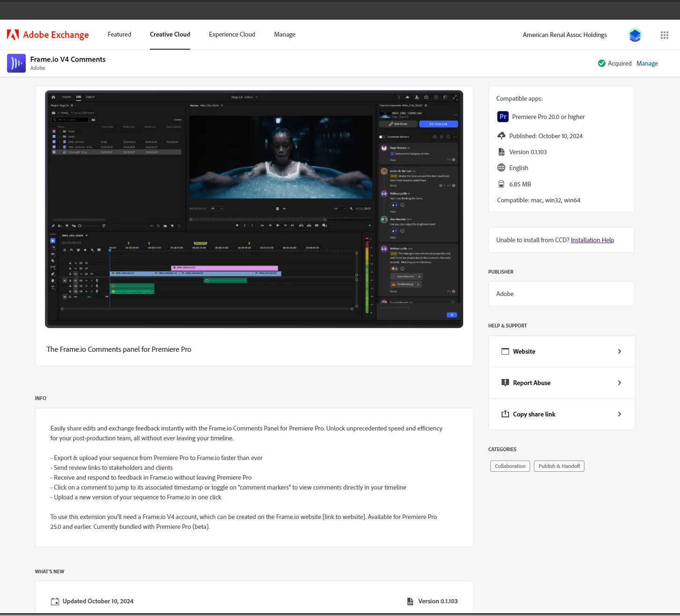This screenshot has height=616, width=680.
Task: Click the 'Updated October 10, 2024' text
Action: 98,601
